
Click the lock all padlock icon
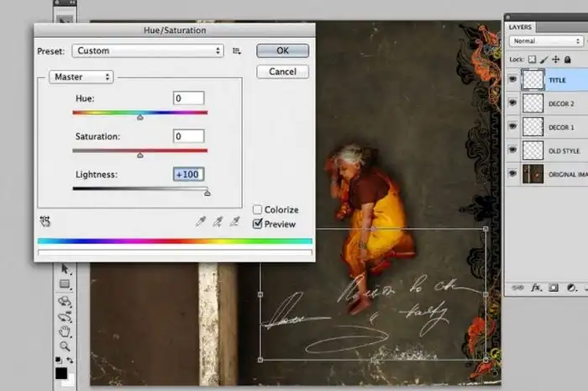(x=567, y=60)
